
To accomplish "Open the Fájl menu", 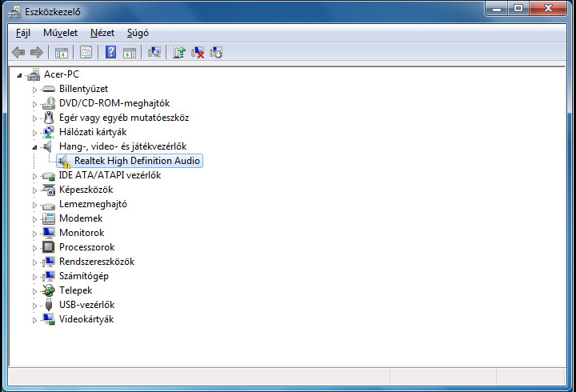I will [x=23, y=33].
